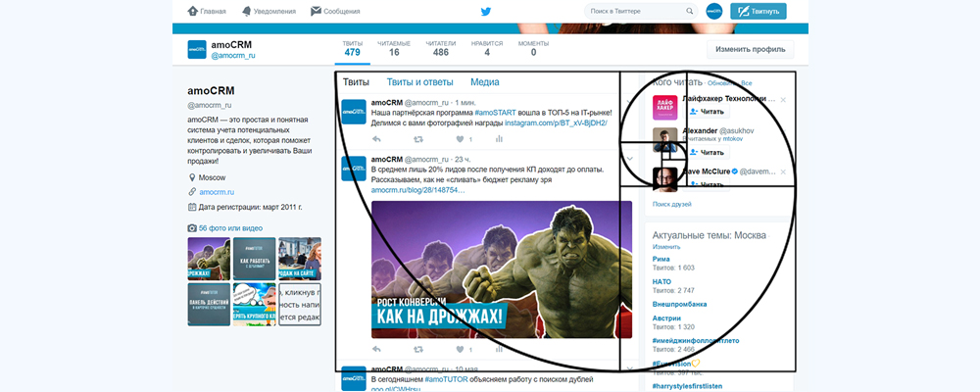Click into the Поиск в Твиттере field
This screenshot has height=392, width=980.
[642, 12]
